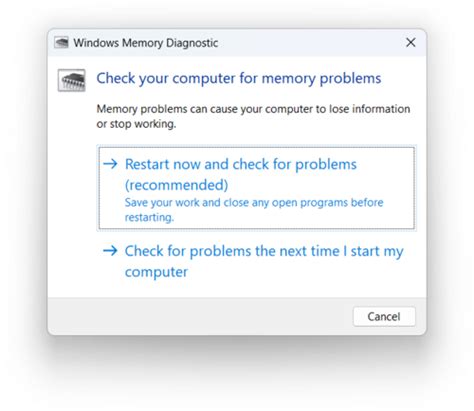Click the memory chip icon in title bar
This screenshot has width=474, height=411.
(x=61, y=43)
